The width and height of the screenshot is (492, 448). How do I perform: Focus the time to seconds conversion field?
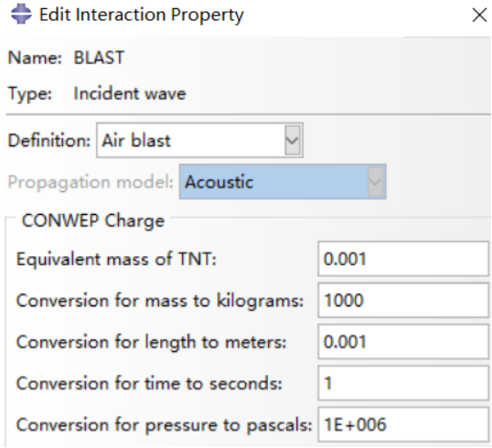point(403,383)
